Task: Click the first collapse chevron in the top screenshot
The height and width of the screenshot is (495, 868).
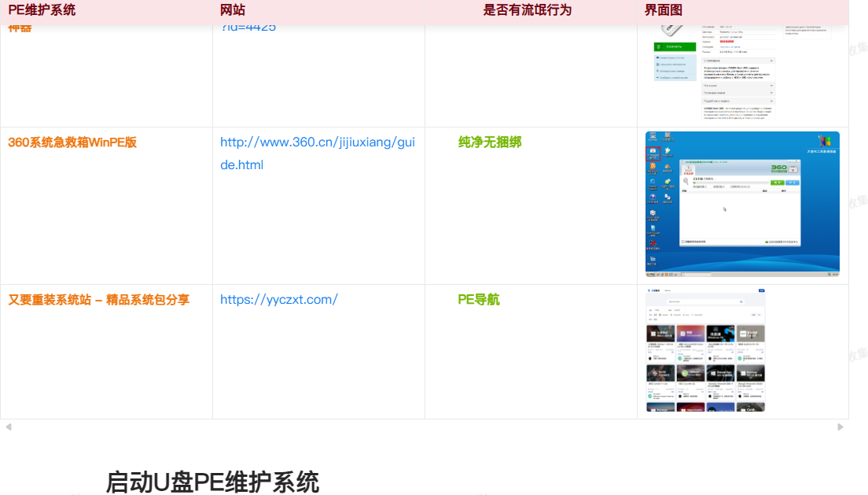Action: (771, 61)
